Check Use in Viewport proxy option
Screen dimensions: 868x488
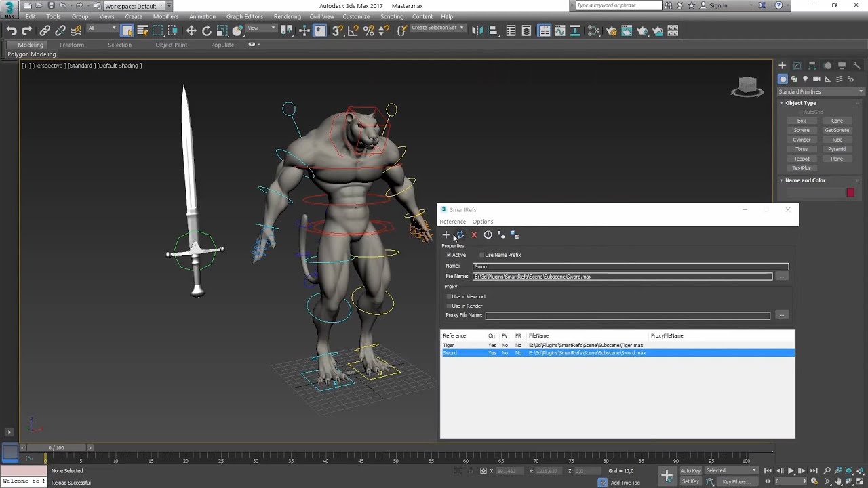[x=449, y=297]
